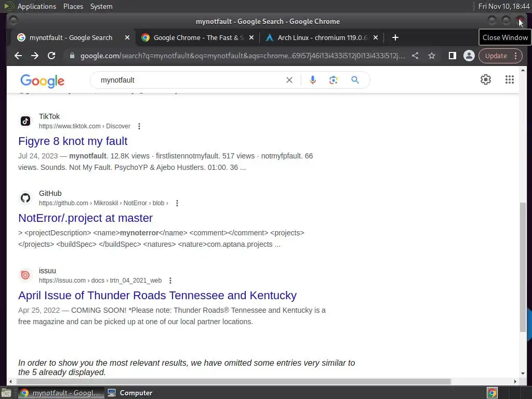Open the site info lock icon
Viewport: 532px width, 399px height.
tap(72, 56)
